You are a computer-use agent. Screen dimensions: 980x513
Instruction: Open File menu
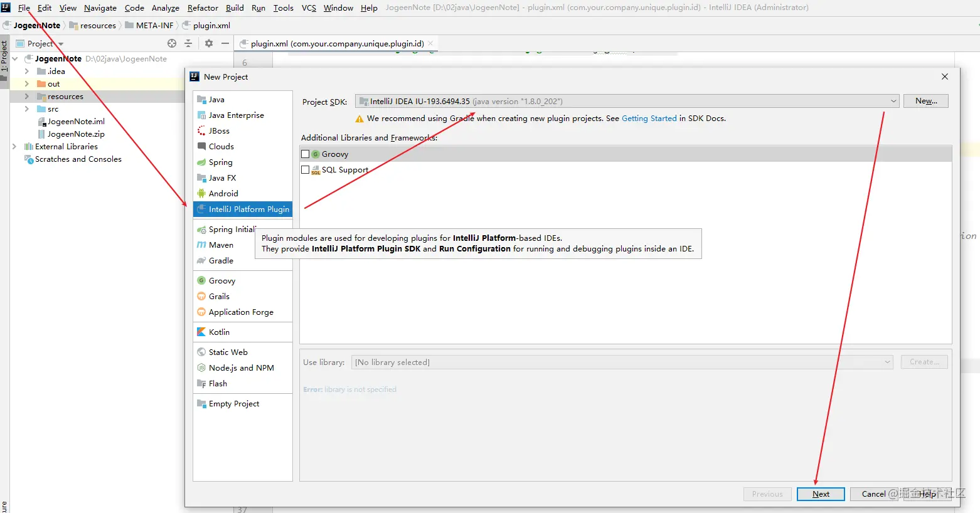point(24,8)
